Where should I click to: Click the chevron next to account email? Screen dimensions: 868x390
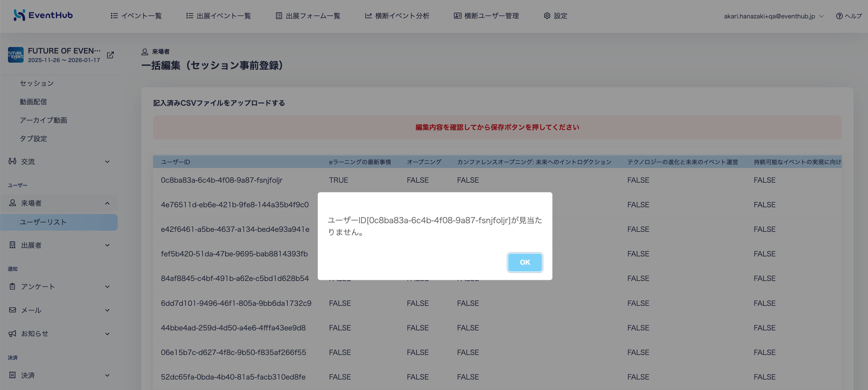[821, 16]
